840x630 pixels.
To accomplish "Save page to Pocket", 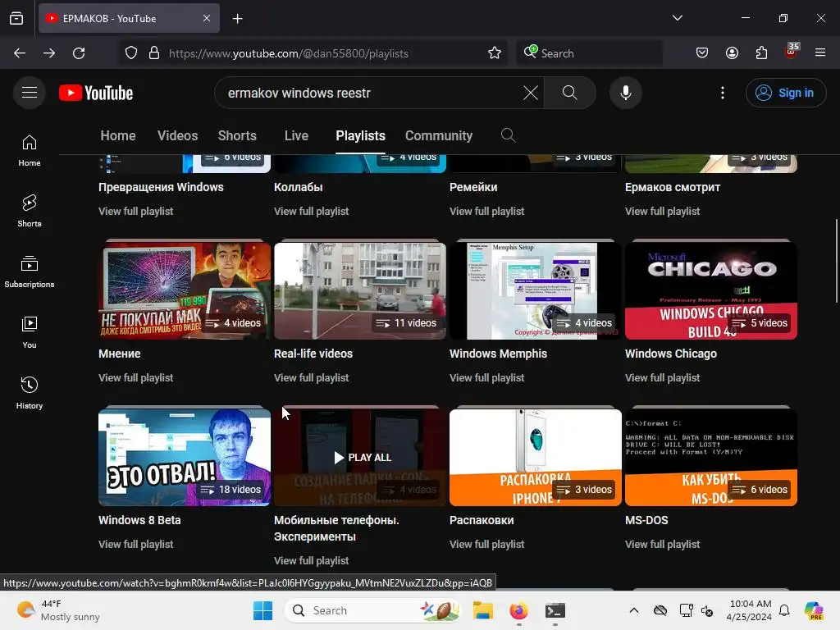I will [702, 53].
